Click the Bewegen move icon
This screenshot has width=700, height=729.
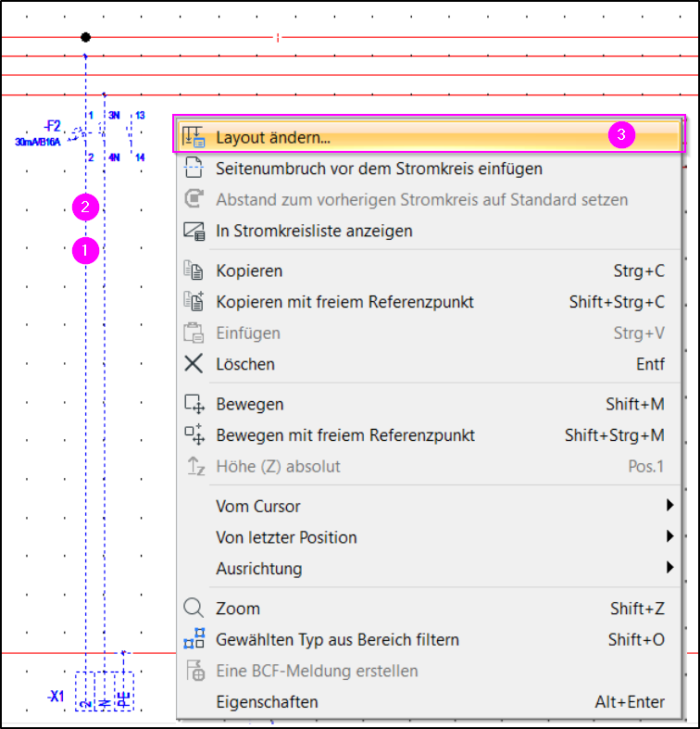coord(194,404)
